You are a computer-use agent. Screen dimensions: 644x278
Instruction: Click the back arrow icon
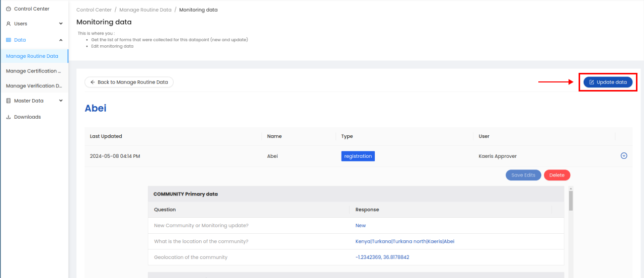(93, 82)
